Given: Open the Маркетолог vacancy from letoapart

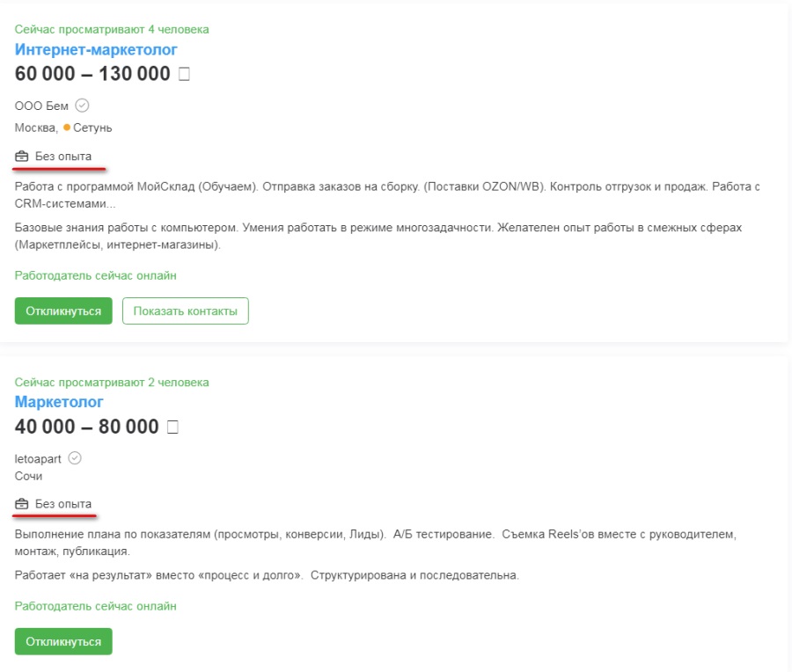Looking at the screenshot, I should tap(59, 402).
